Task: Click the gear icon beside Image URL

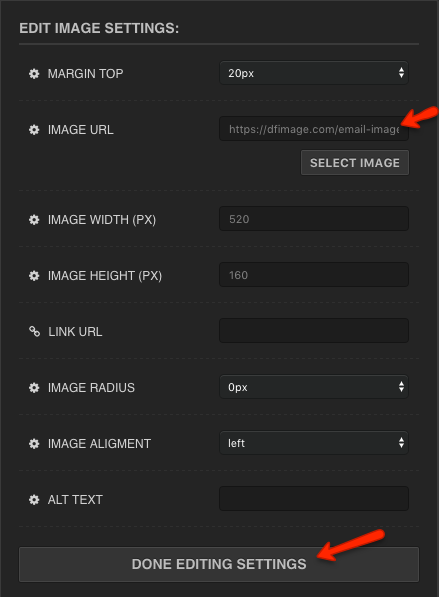Action: [x=34, y=130]
